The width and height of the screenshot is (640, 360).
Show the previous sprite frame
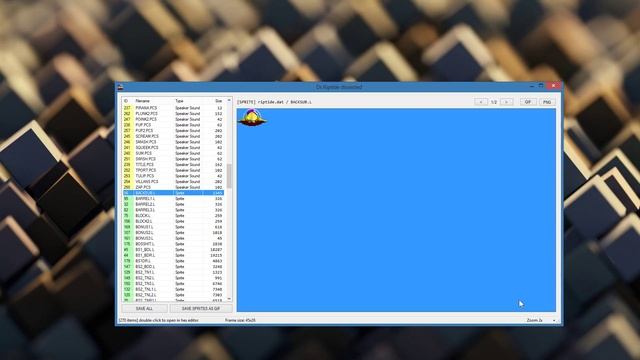point(481,102)
